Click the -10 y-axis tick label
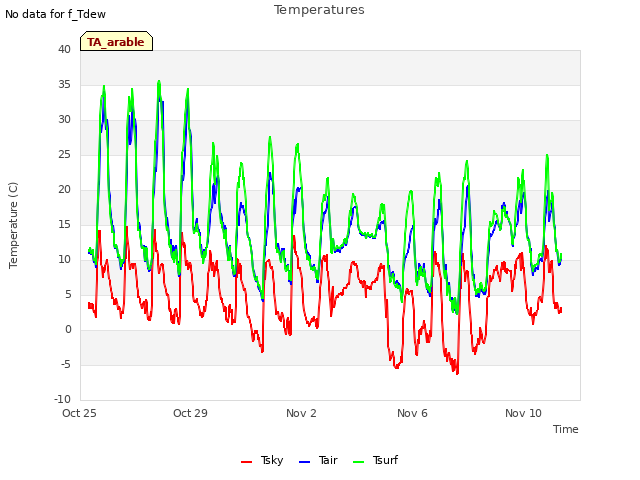The height and width of the screenshot is (480, 640). pos(62,400)
